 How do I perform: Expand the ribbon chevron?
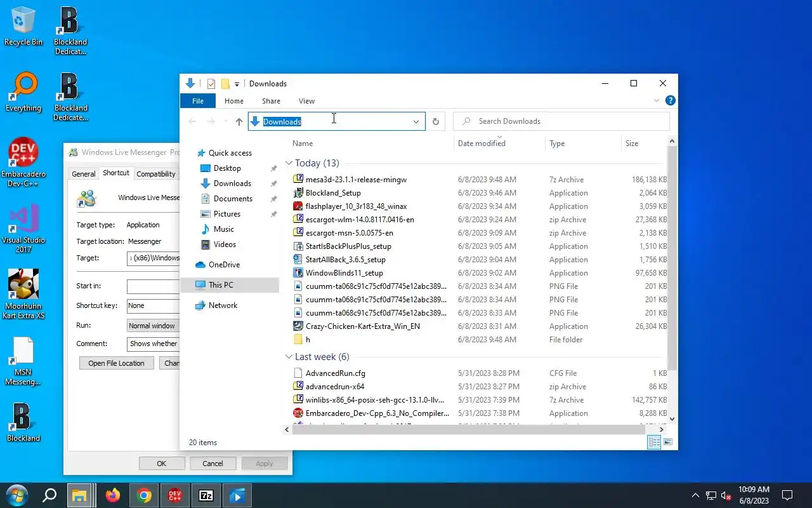click(x=657, y=100)
